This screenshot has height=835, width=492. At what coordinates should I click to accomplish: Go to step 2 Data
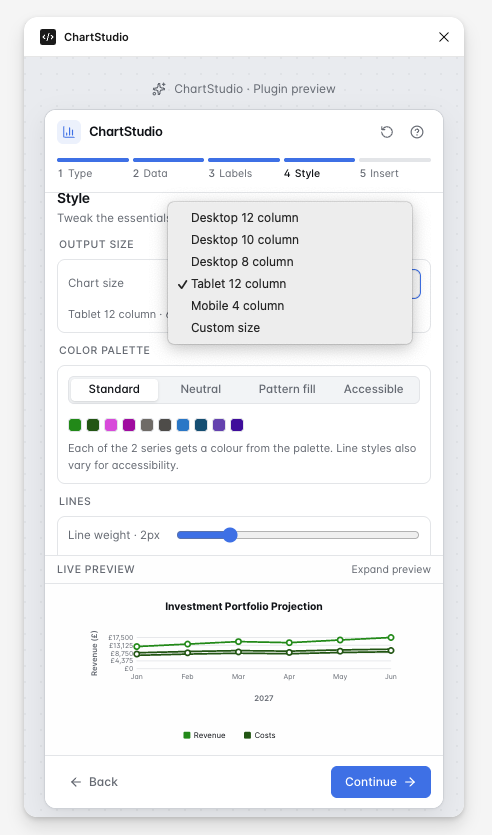[168, 168]
